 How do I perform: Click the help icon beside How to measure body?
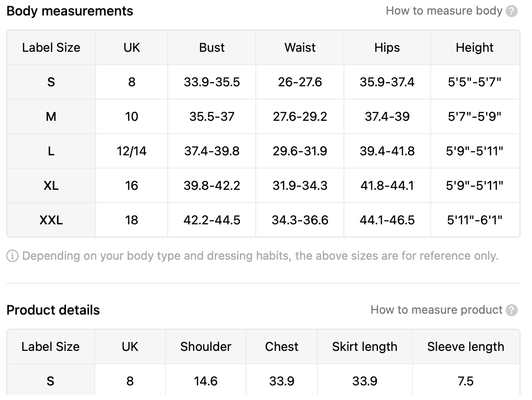click(512, 11)
